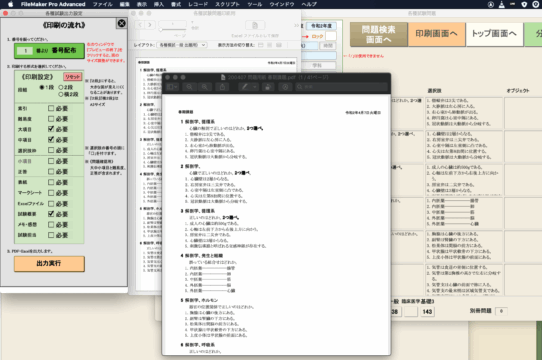
Task: Click the 時間 button in main window
Action: pos(328,46)
